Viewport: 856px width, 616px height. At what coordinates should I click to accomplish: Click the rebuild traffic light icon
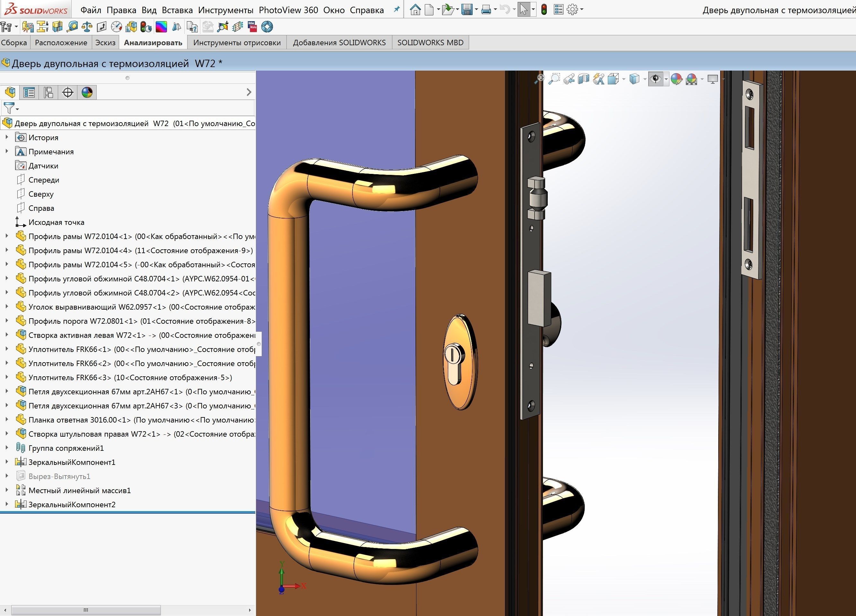[544, 10]
